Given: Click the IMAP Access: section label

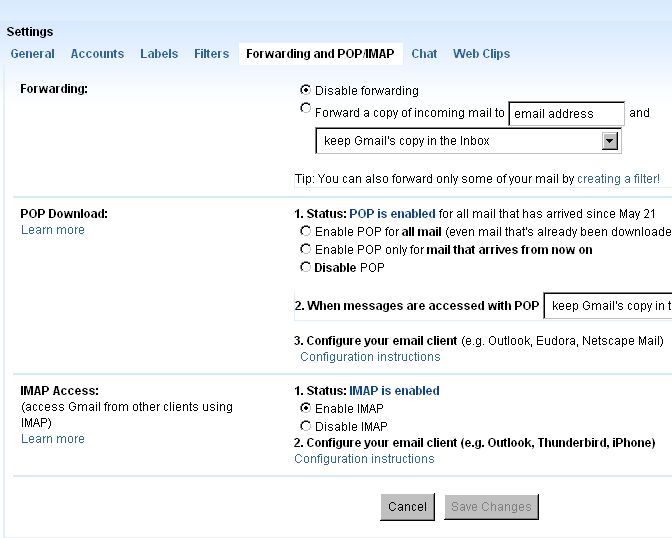Looking at the screenshot, I should pyautogui.click(x=60, y=391).
